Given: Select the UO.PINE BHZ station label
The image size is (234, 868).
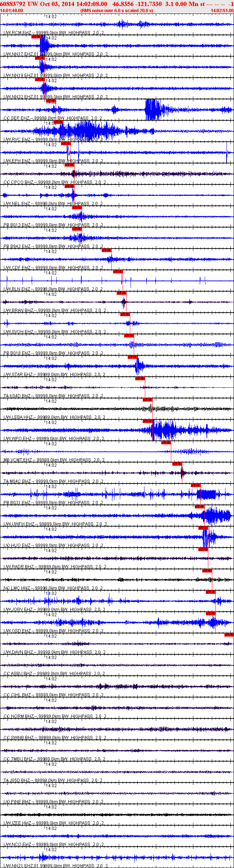Looking at the screenshot, I should coord(17,802).
